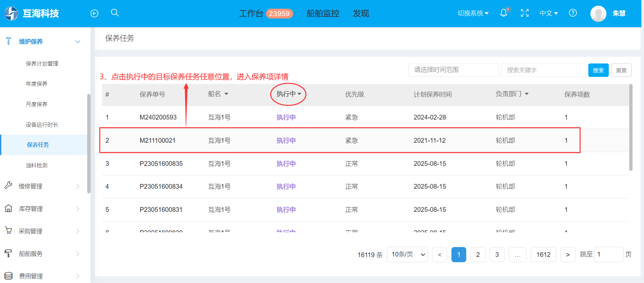
Task: Open 发现 tab
Action: (x=361, y=13)
